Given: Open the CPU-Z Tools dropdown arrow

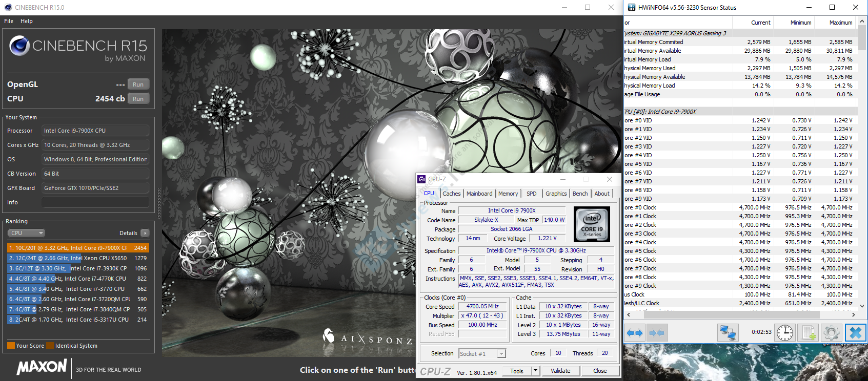Looking at the screenshot, I should [x=535, y=371].
